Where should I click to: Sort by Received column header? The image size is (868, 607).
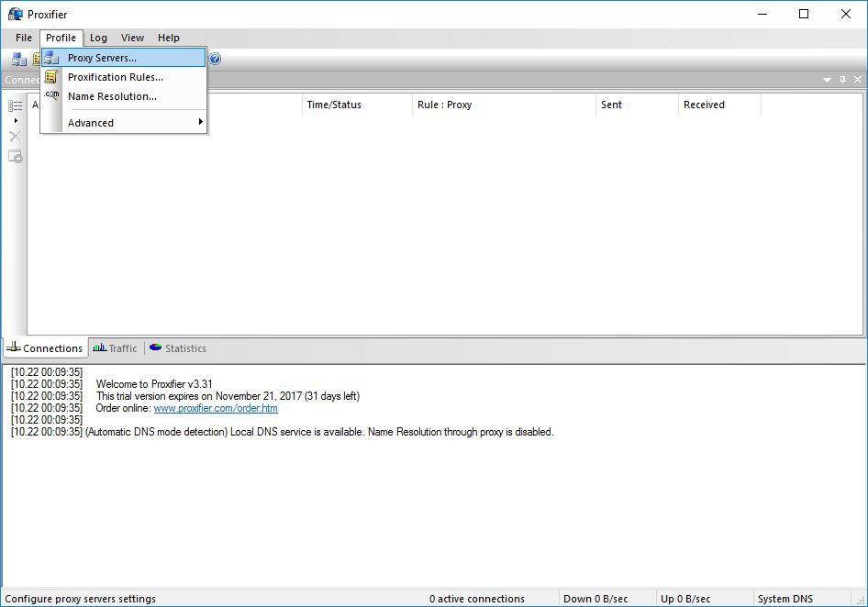tap(719, 105)
